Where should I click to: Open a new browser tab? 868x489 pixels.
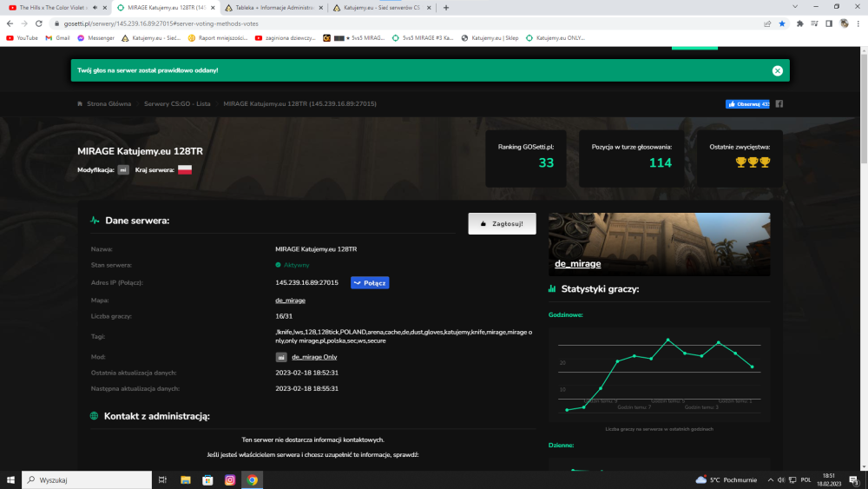point(446,8)
